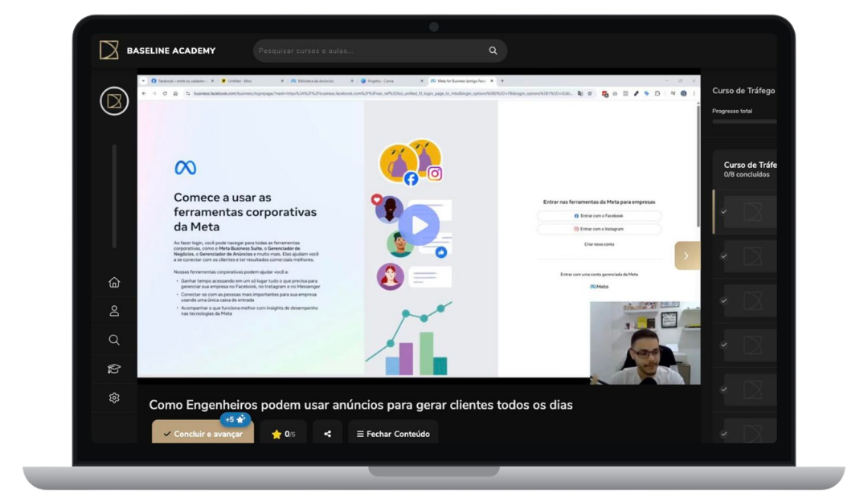Image resolution: width=868 pixels, height=498 pixels.
Task: Open settings with the sidebar gear icon
Action: pyautogui.click(x=114, y=398)
